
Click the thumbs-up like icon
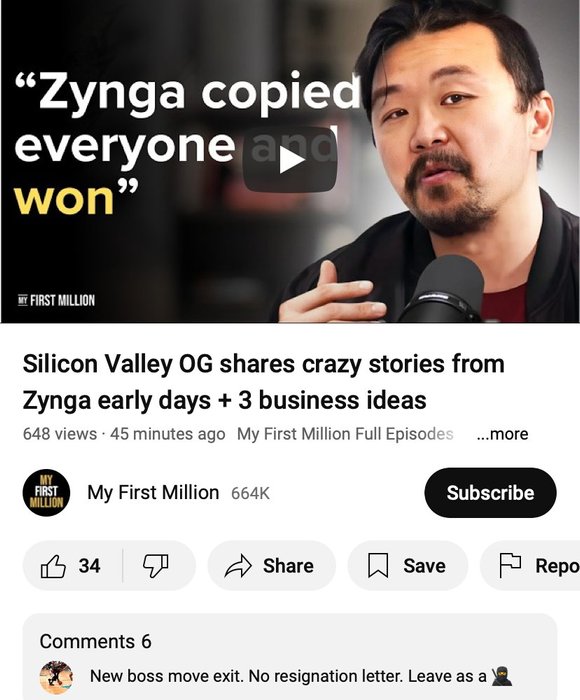54,566
